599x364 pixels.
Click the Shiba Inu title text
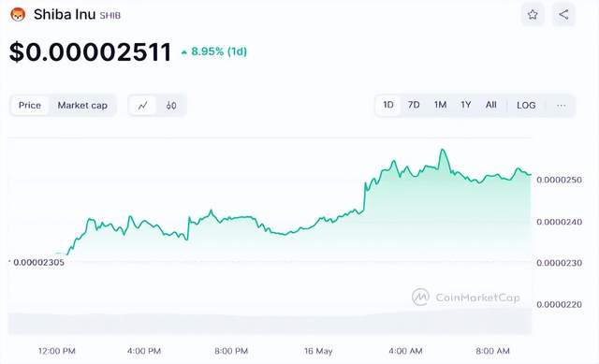tap(65, 15)
